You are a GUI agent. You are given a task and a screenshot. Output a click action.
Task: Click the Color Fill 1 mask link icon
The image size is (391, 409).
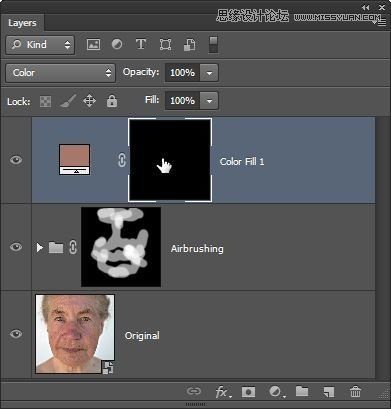(x=122, y=160)
